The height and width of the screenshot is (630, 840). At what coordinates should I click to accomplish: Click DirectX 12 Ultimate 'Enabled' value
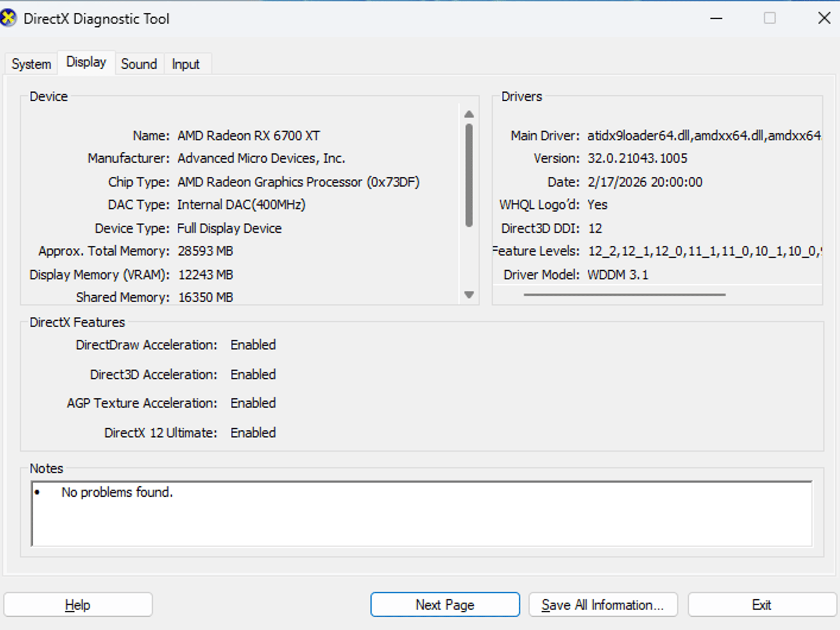(x=253, y=433)
